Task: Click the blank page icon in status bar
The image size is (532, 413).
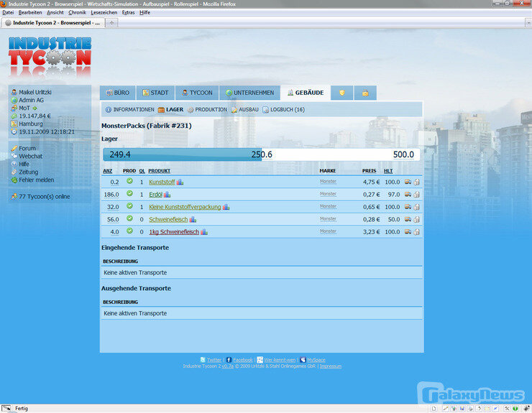Action: [x=434, y=408]
